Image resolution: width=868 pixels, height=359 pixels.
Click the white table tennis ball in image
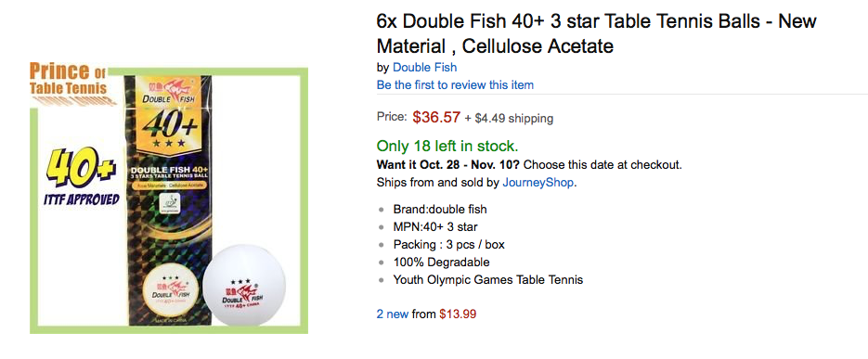click(x=244, y=284)
